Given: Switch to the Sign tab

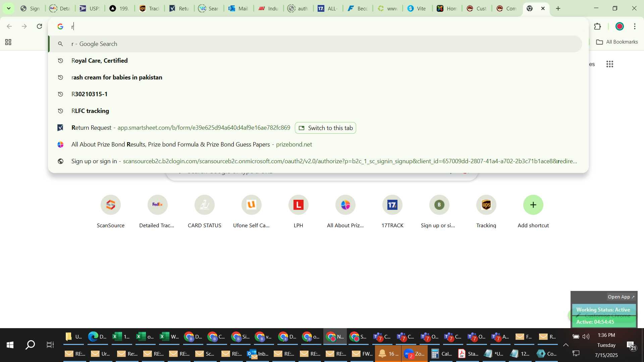Looking at the screenshot, I should (x=30, y=8).
